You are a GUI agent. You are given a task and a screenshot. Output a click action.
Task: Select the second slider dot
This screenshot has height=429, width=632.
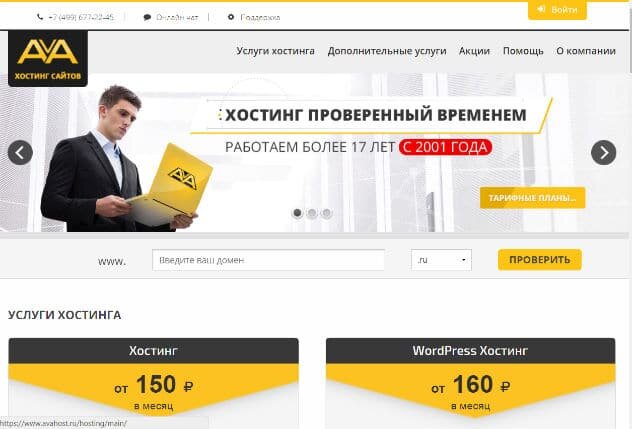point(312,212)
